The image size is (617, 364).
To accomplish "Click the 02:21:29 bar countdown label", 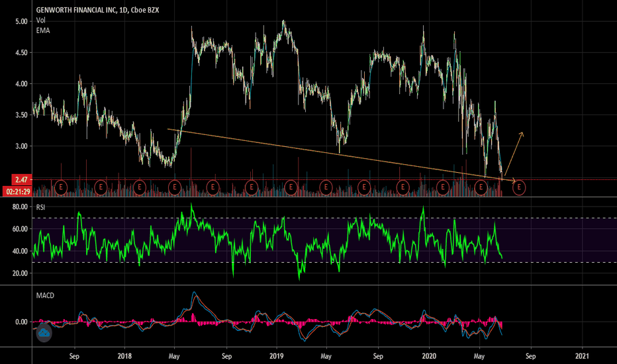I will point(18,192).
